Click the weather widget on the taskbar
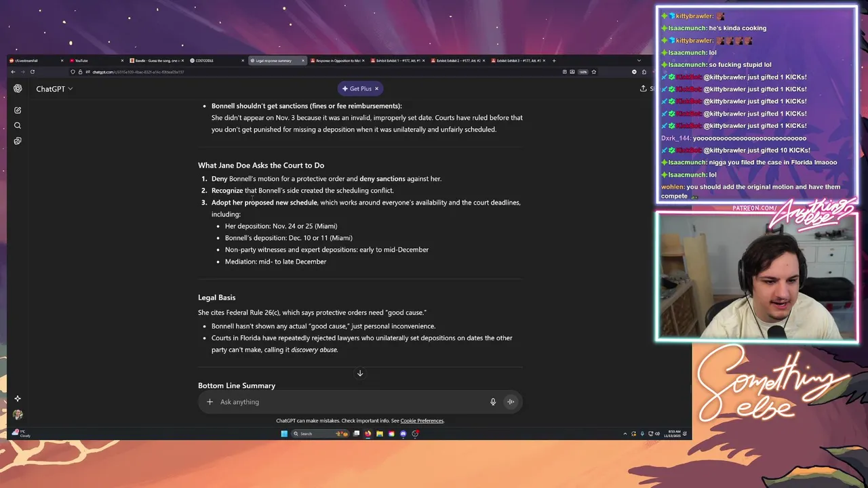Viewport: 868px width, 488px height. coord(21,433)
